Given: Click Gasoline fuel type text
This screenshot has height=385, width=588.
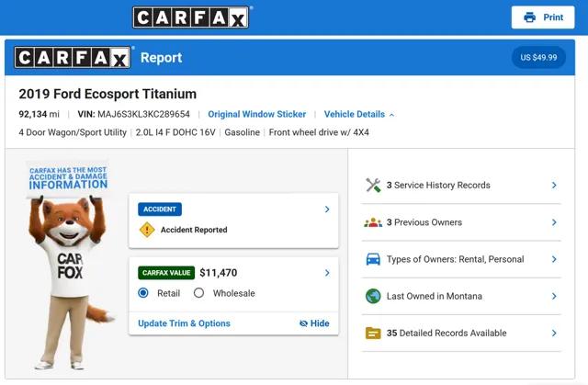Looking at the screenshot, I should 243,132.
